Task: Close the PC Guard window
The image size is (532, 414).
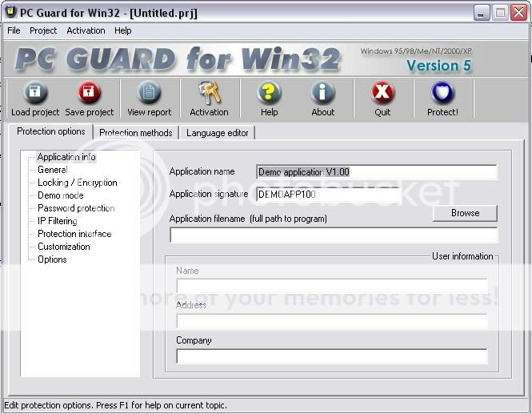Action: [518, 14]
